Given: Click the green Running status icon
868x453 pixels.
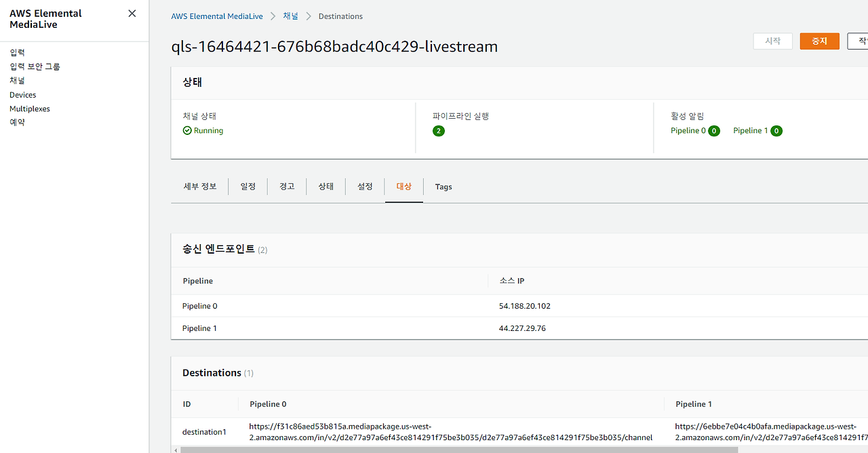Looking at the screenshot, I should point(187,131).
